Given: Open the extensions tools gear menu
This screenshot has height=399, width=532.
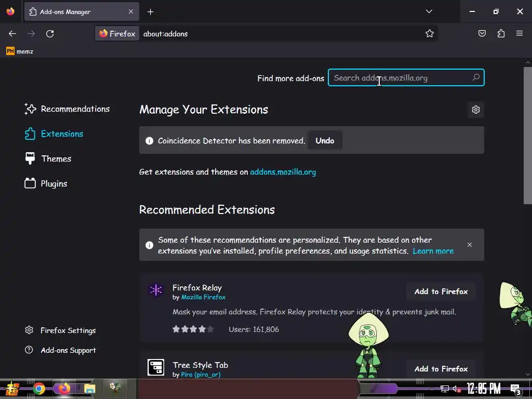Looking at the screenshot, I should coord(476,110).
